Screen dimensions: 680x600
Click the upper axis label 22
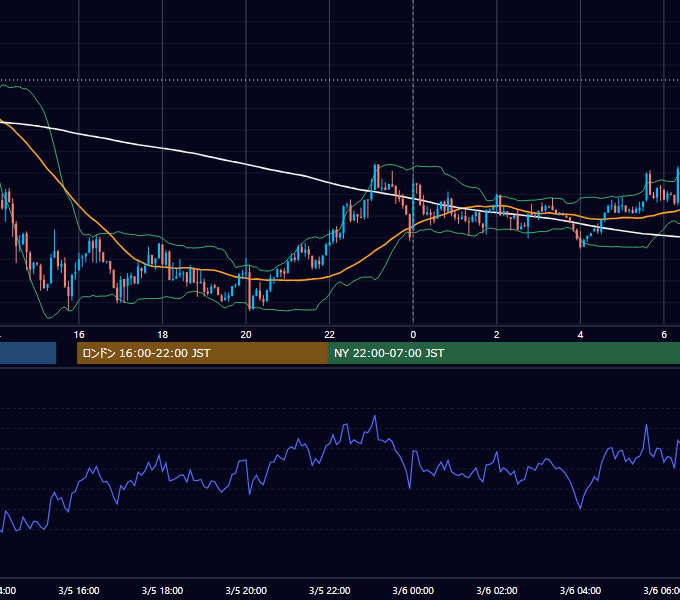tap(330, 335)
